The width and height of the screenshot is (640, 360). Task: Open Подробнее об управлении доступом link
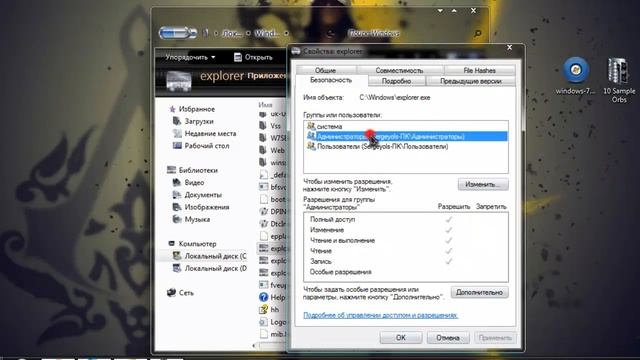(380, 315)
